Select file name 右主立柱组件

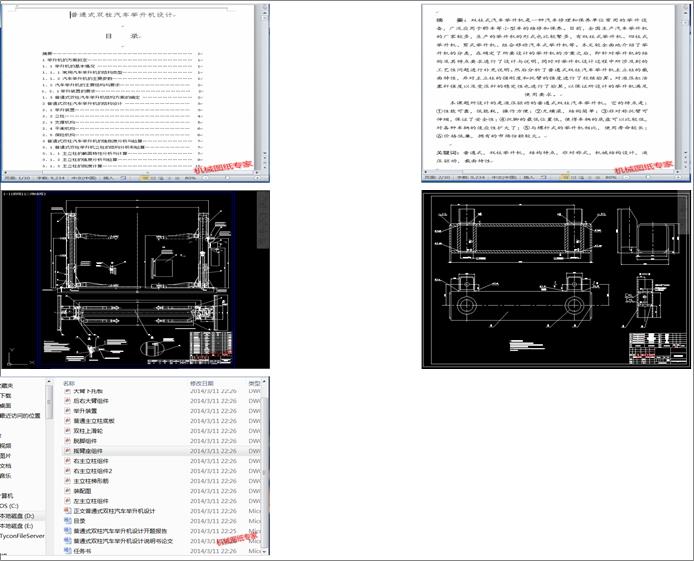[x=91, y=461]
